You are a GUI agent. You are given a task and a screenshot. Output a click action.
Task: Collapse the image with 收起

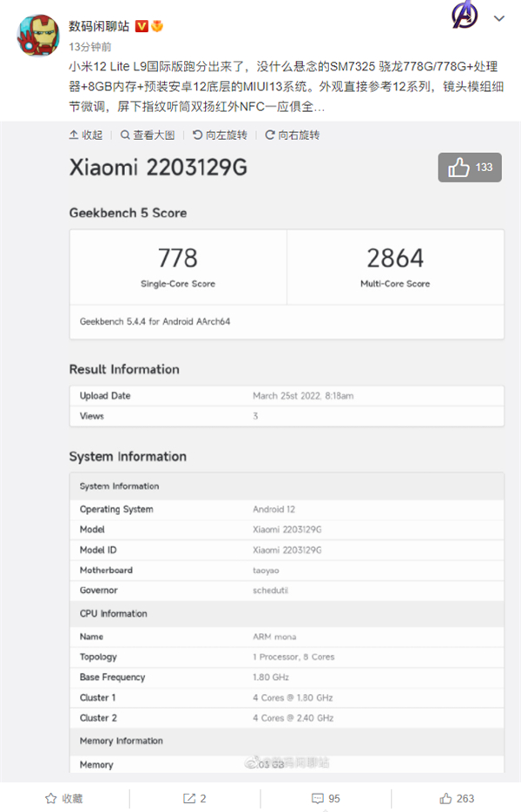pyautogui.click(x=86, y=135)
